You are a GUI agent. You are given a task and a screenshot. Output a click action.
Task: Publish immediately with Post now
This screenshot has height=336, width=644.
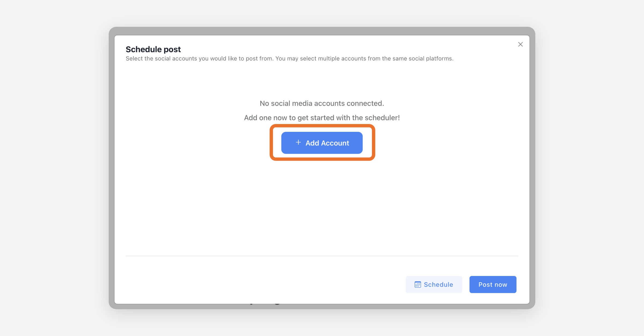493,285
